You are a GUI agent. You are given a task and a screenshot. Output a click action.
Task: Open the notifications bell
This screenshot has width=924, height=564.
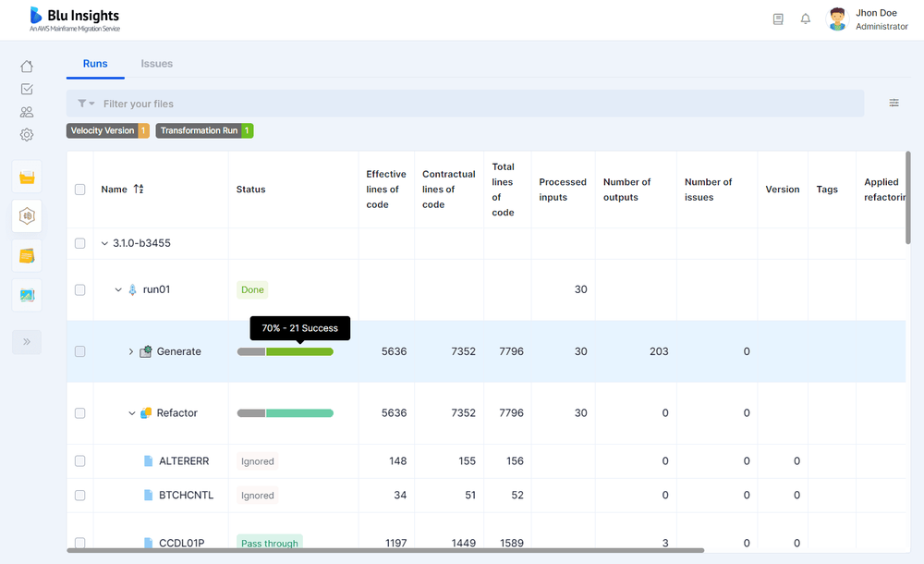(805, 18)
